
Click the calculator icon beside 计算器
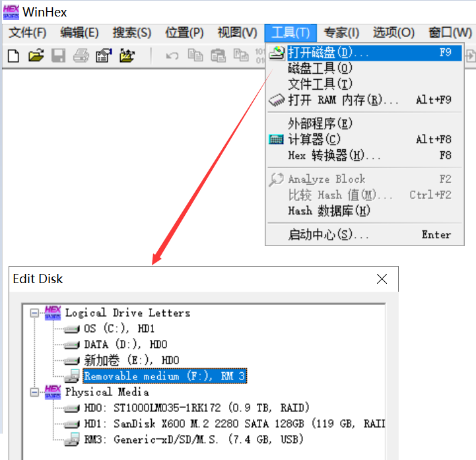pos(276,139)
